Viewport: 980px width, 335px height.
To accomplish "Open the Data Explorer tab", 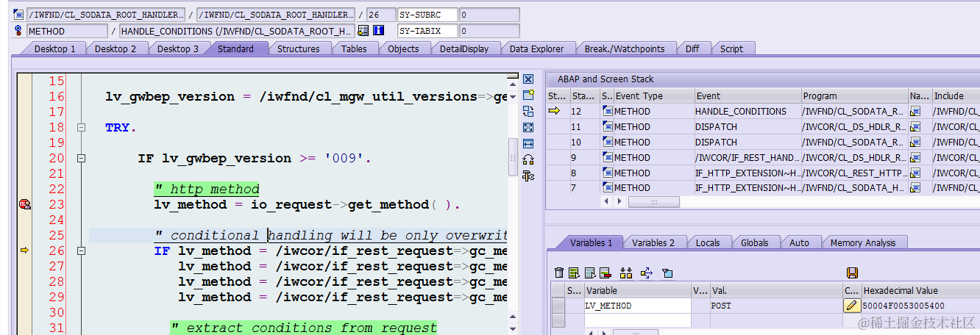I will coord(536,48).
